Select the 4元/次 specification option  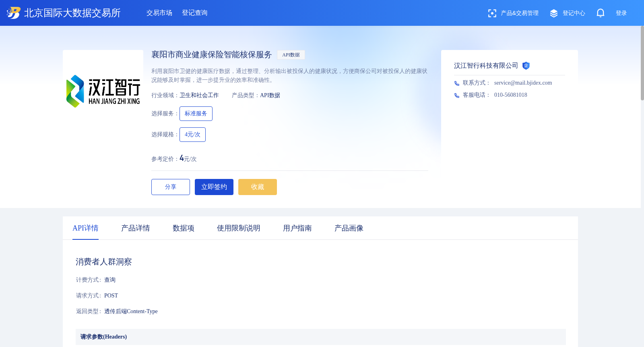coord(192,135)
